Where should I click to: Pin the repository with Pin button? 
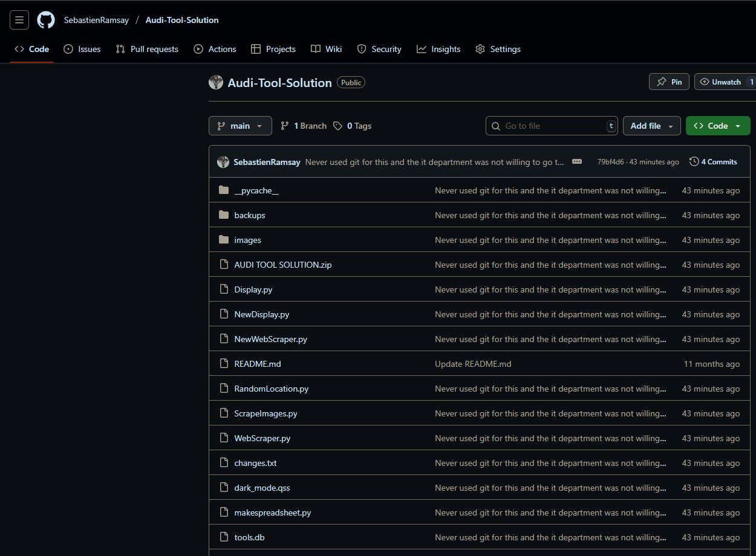669,82
